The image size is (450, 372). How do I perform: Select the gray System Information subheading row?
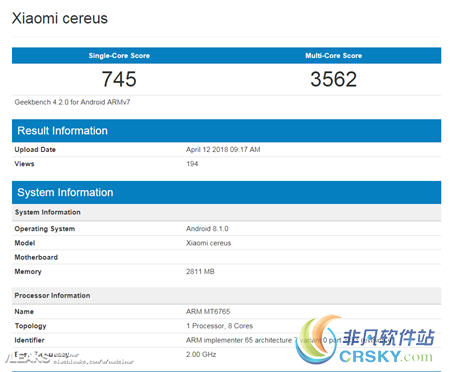tap(226, 212)
